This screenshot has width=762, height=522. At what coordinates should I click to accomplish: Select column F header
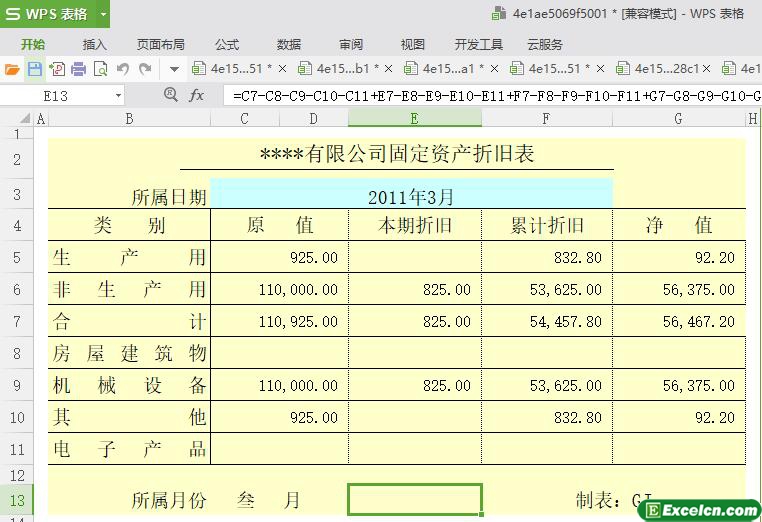point(546,119)
